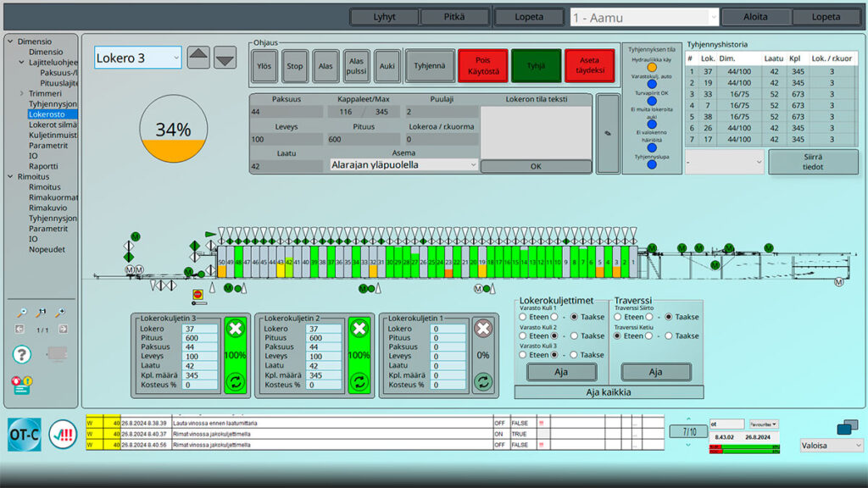
Task: Click the help question mark icon
Action: click(x=22, y=355)
